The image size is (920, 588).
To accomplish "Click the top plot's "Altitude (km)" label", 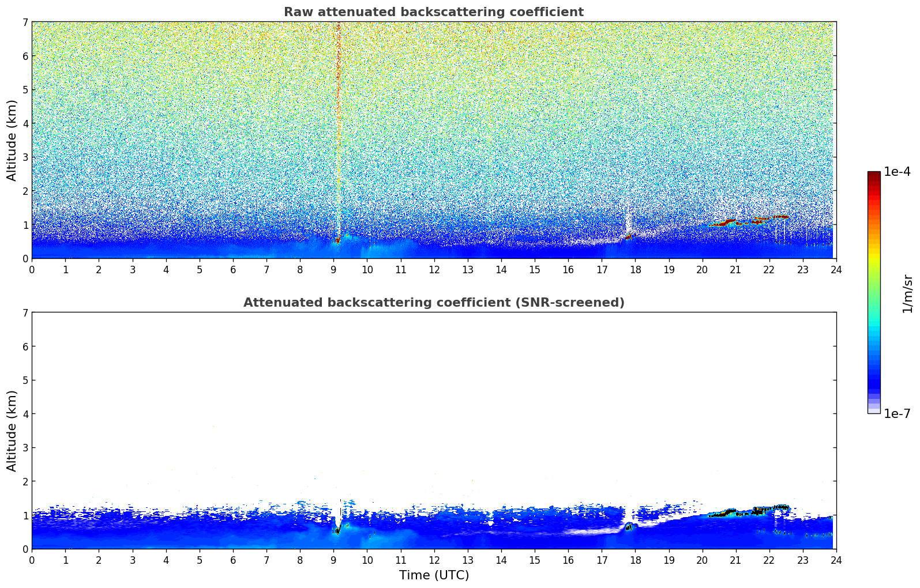I will pos(12,140).
